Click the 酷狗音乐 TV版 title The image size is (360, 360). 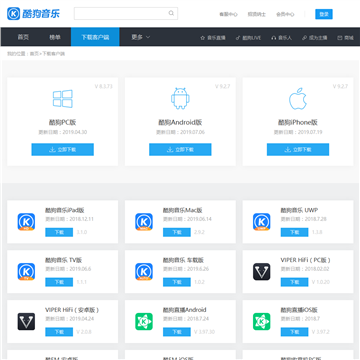(x=63, y=260)
